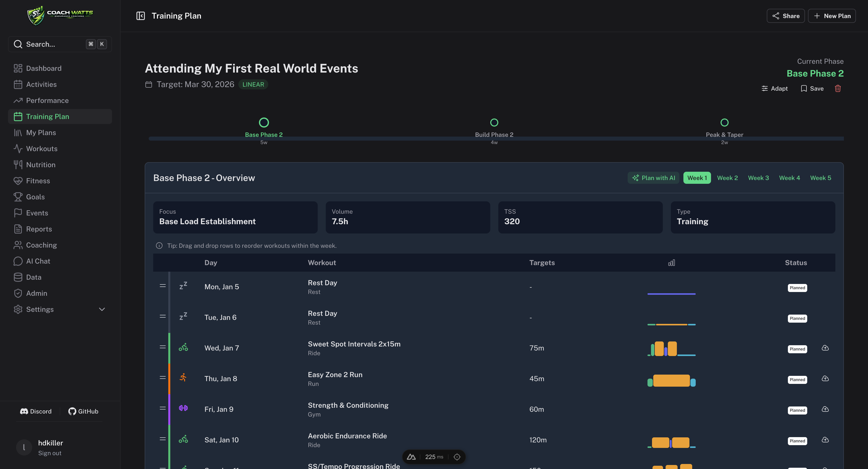Screen dimensions: 868x469
Task: Click the drag handle for Mon, Jan 5
Action: (163, 286)
